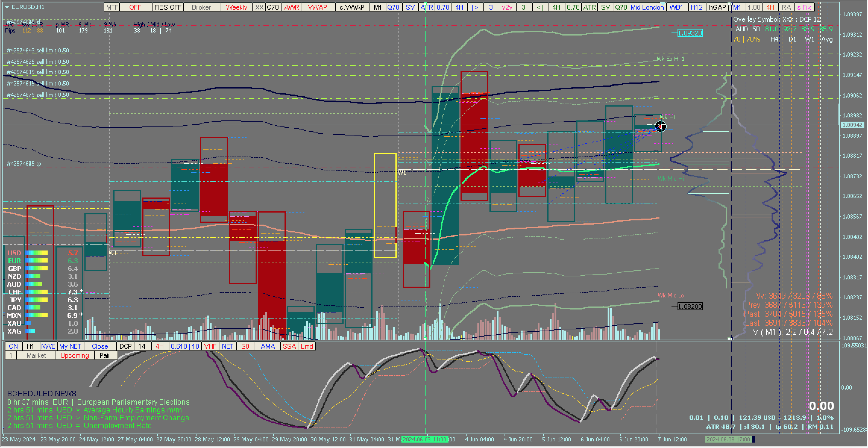Toggle the ON button in indicator panel
The width and height of the screenshot is (868, 448).
point(14,346)
